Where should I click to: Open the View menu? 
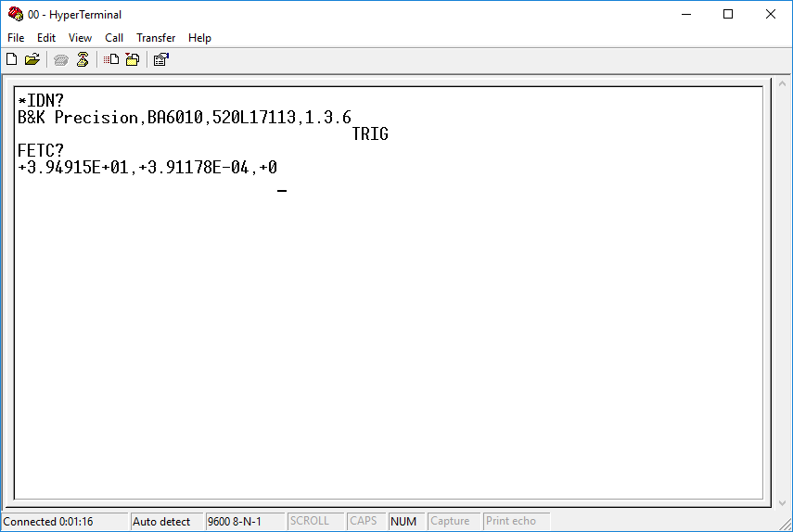[80, 38]
